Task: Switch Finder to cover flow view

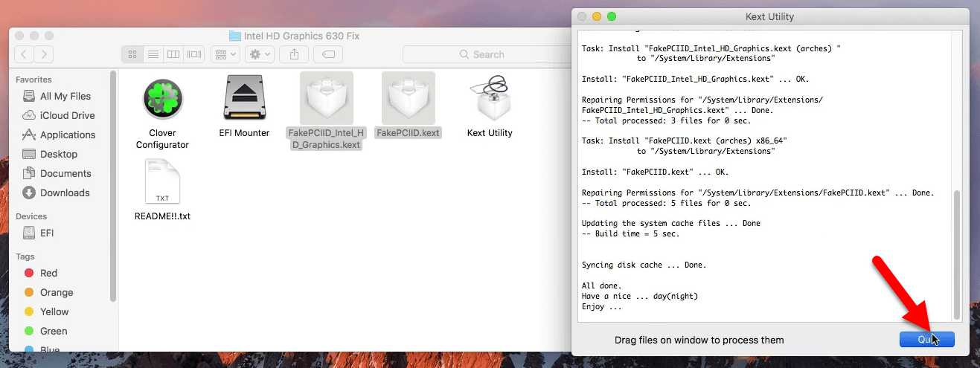Action: (x=195, y=54)
